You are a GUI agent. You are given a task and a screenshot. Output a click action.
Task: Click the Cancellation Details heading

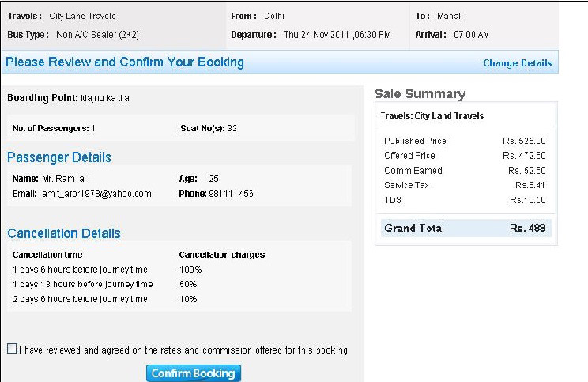tap(64, 233)
